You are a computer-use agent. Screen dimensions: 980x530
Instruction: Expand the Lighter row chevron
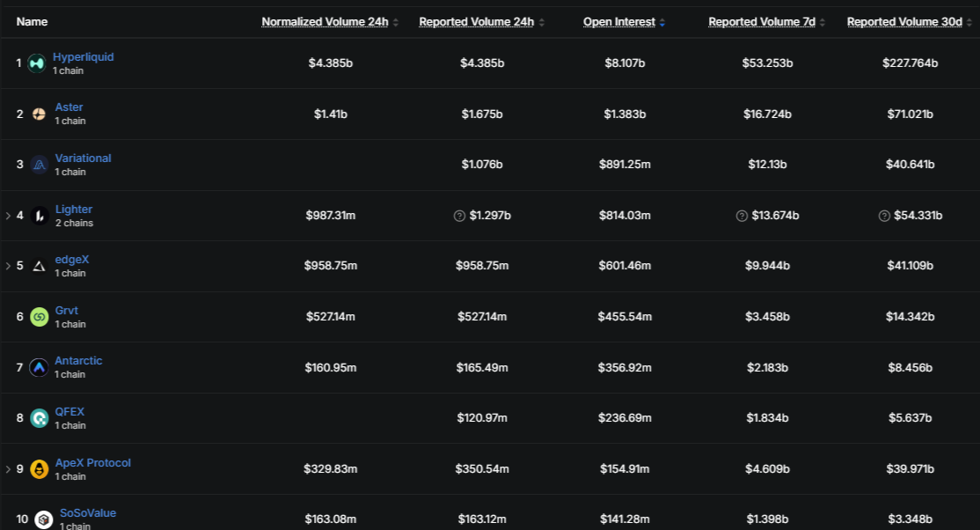[x=8, y=216]
